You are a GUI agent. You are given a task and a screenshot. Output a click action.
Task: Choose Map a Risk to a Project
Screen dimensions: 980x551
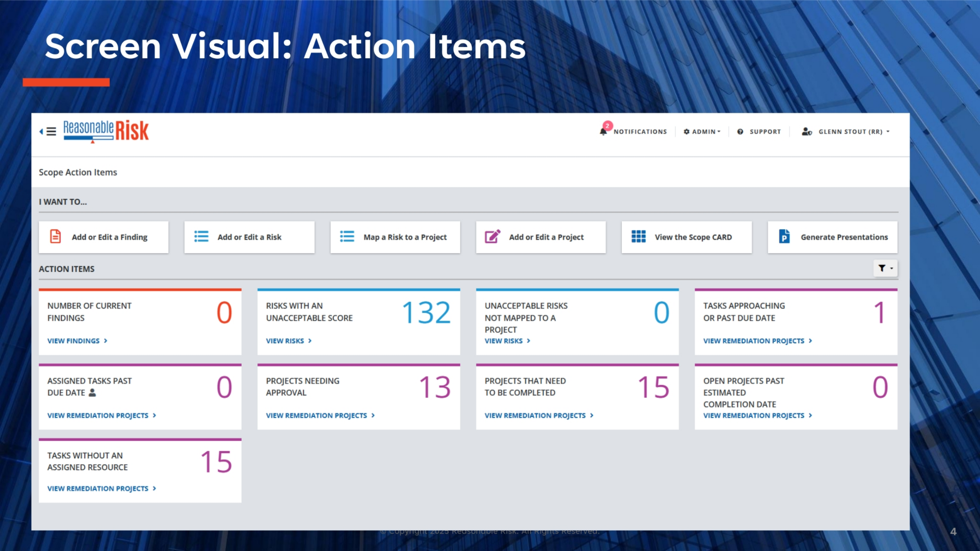[x=395, y=237]
